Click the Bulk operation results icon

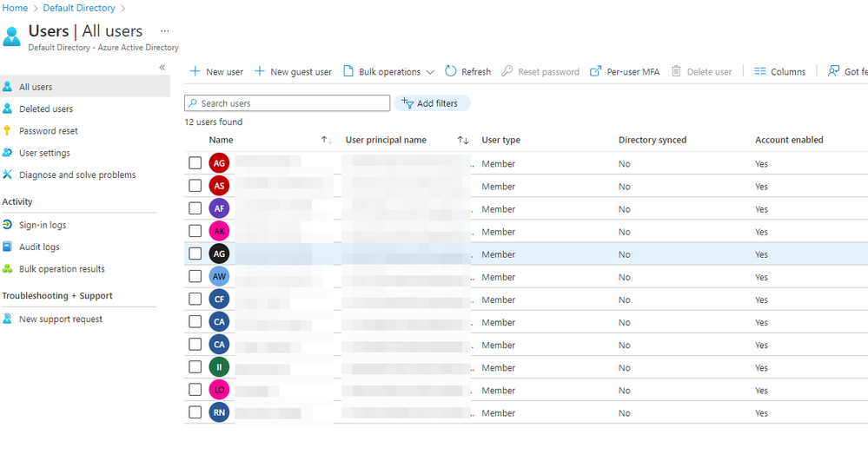tap(7, 269)
